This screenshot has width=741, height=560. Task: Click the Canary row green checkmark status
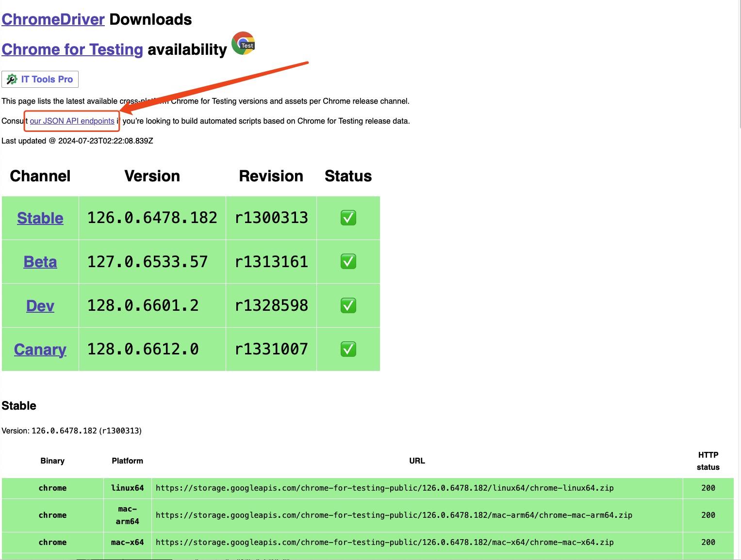point(348,350)
